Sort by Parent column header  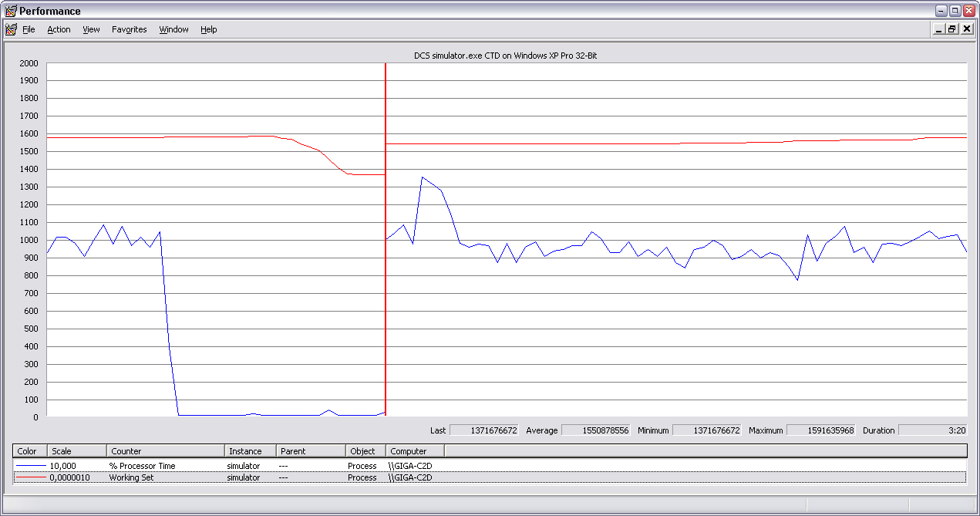click(311, 451)
